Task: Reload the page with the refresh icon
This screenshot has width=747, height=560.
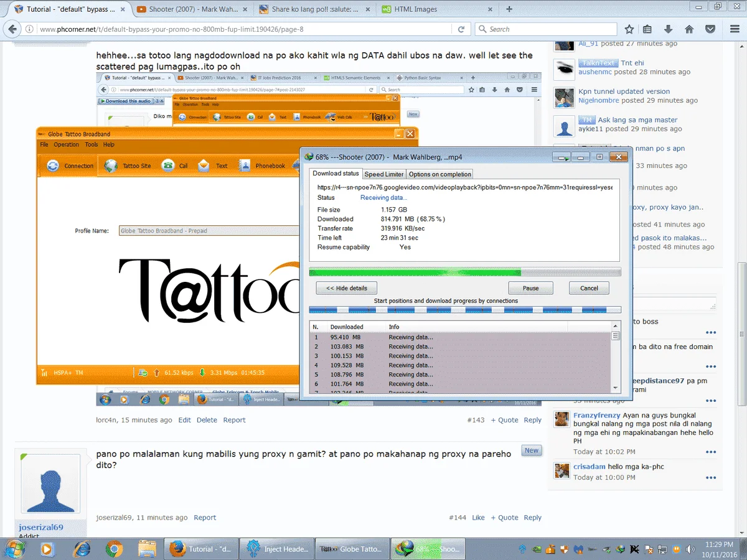Action: (x=461, y=29)
